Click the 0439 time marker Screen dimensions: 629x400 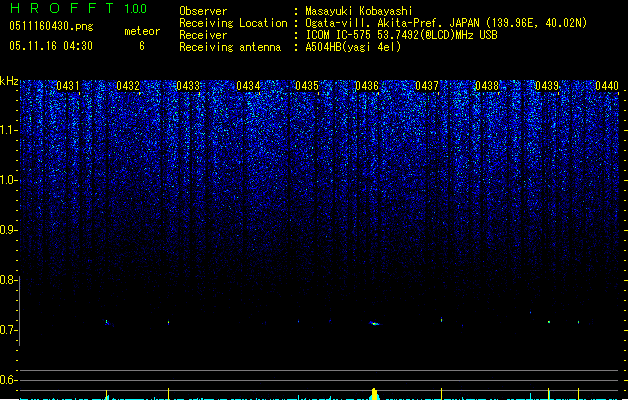(x=547, y=86)
